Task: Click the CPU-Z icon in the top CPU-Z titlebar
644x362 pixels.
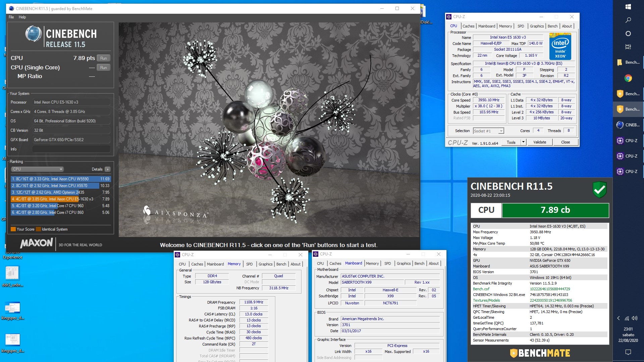Action: click(x=449, y=17)
